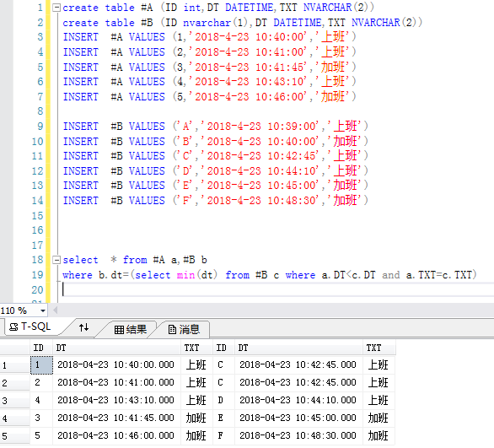This screenshot has width=494, height=448.
Task: Select cell 2018-04-23 10:46:00.000
Action: pos(117,435)
